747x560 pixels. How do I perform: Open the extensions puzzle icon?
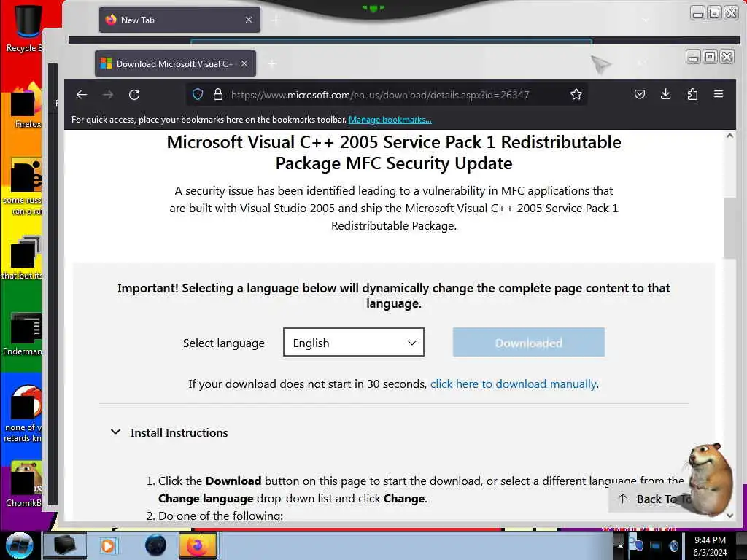click(x=692, y=94)
